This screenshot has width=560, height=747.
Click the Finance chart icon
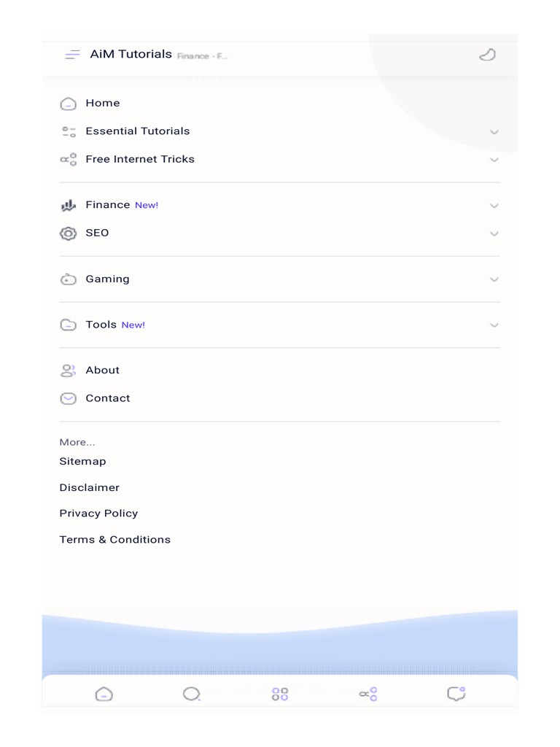point(68,206)
